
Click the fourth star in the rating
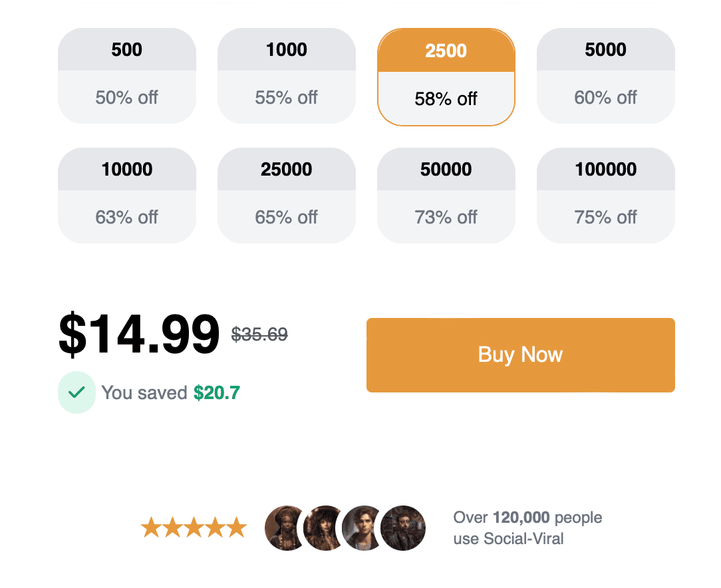pyautogui.click(x=215, y=527)
